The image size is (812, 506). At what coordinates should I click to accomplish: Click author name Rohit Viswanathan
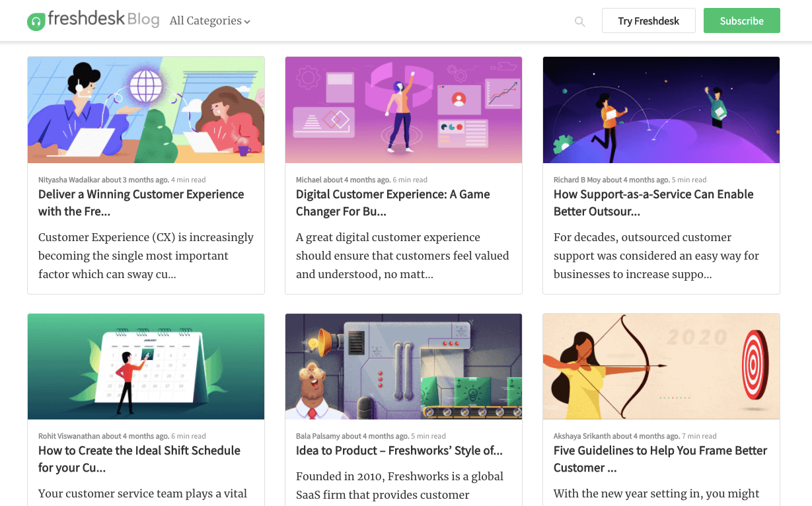click(x=69, y=436)
